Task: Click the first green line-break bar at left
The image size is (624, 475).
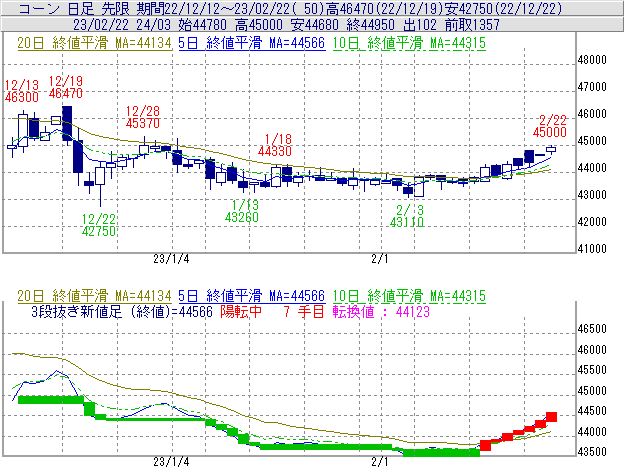Action: [x=51, y=399]
